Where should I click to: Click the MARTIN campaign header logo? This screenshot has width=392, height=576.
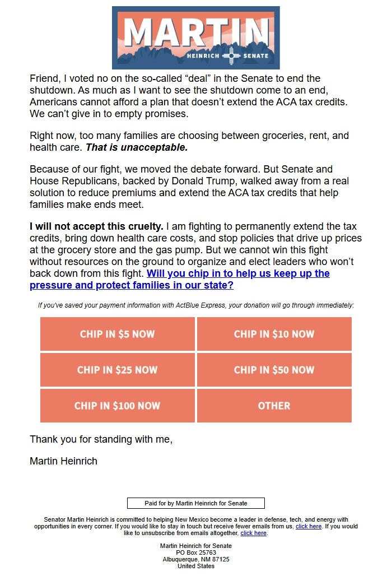point(195,35)
